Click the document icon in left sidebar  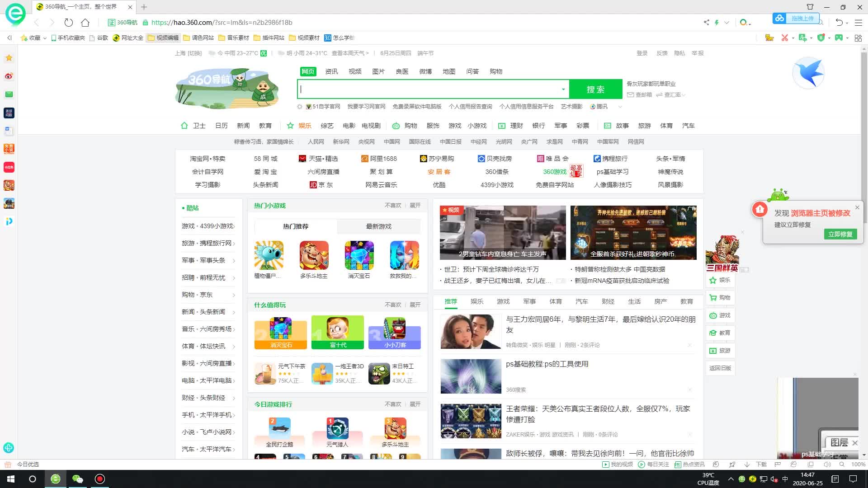point(9,131)
